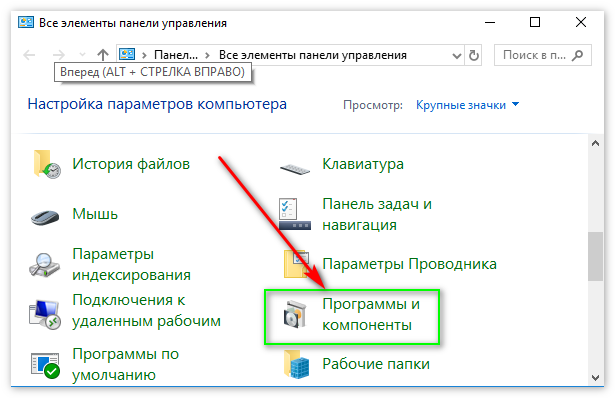Image resolution: width=615 pixels, height=398 pixels.
Task: Open the 'История файлов' link
Action: tap(131, 164)
